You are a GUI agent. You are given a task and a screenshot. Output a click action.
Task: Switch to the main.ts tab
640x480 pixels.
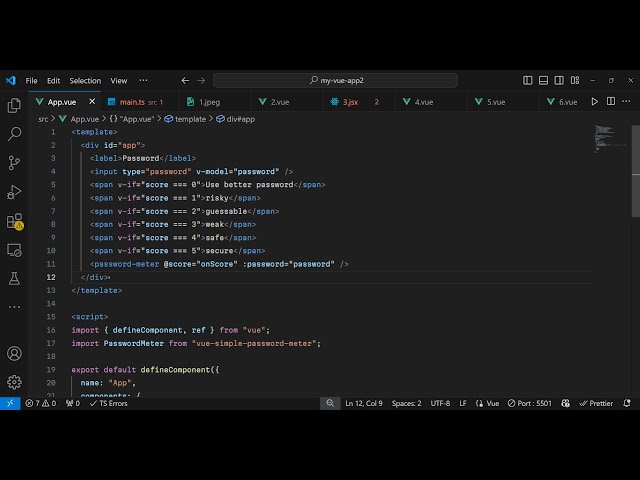click(x=132, y=102)
